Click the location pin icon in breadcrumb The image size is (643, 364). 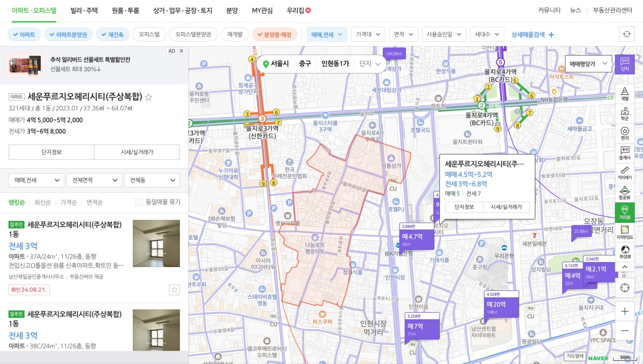(x=266, y=64)
